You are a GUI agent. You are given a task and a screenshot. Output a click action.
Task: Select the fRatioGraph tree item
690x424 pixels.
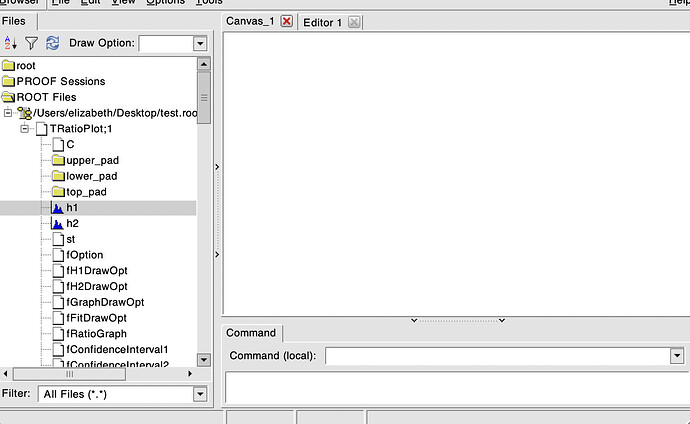point(96,334)
